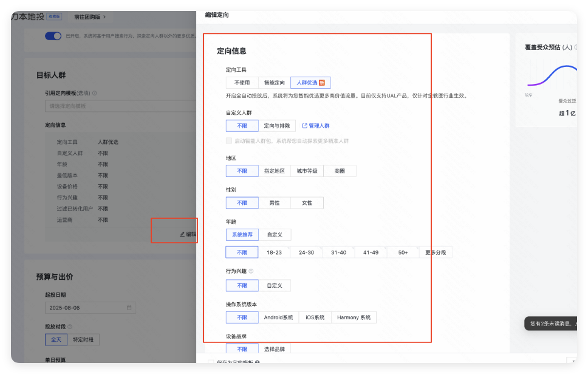This screenshot has width=588, height=374.
Task: Choose 女性 gender option
Action: coord(307,203)
